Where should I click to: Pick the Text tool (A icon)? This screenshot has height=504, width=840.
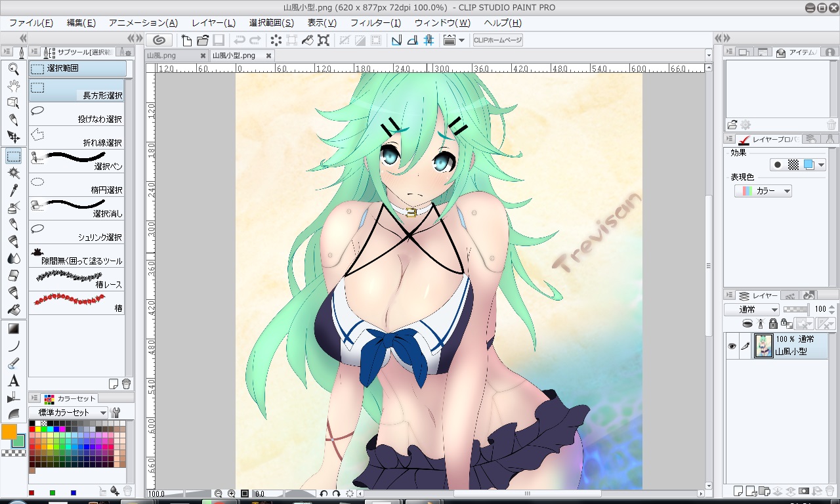point(13,381)
